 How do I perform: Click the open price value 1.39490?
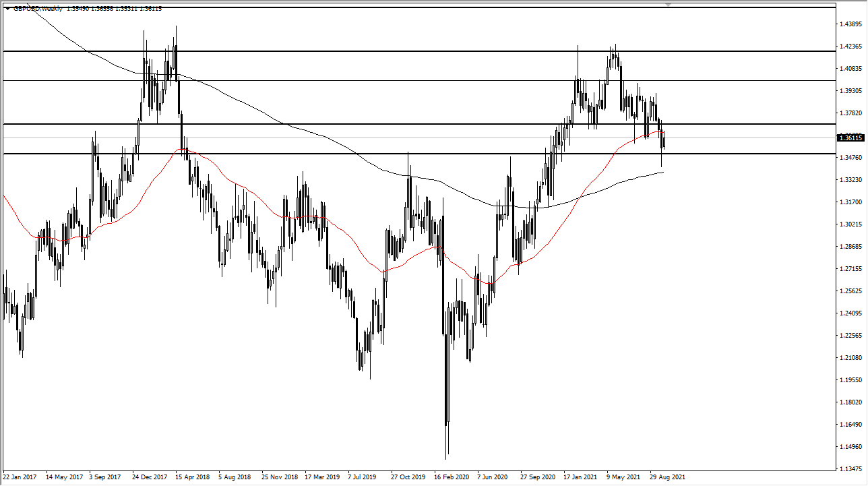pos(78,9)
